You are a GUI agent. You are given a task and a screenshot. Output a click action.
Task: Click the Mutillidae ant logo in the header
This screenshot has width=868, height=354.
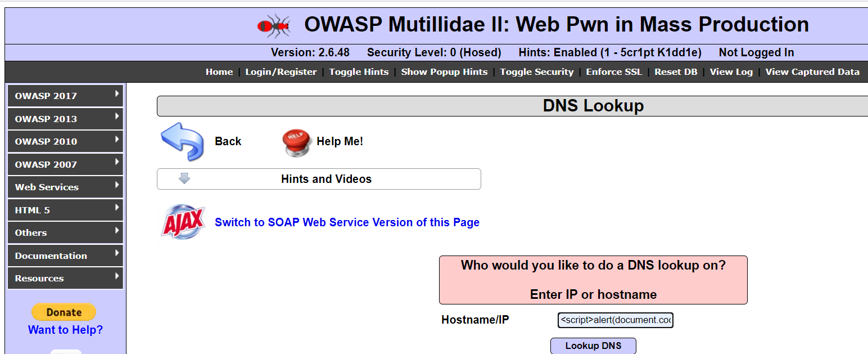(274, 25)
